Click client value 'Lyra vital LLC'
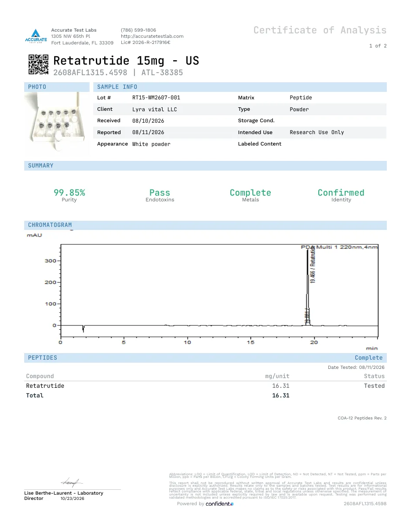Viewport: 411px width, 532px height. (x=155, y=109)
